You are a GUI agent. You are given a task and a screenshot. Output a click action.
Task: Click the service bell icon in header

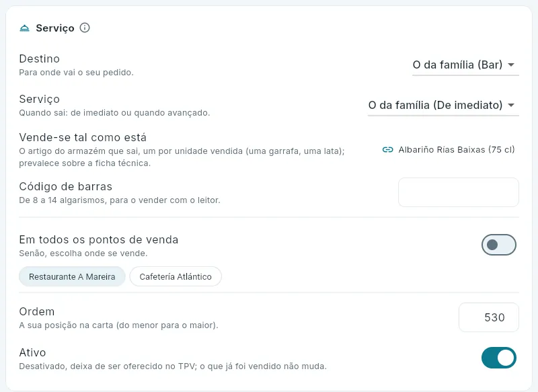click(x=24, y=28)
